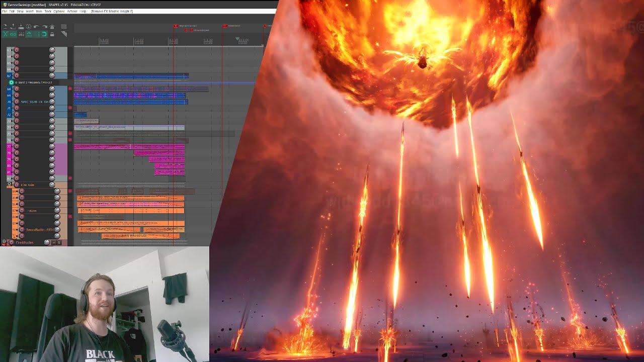The width and height of the screenshot is (644, 362).
Task: Record-arm track 73
Action: (x=16, y=121)
